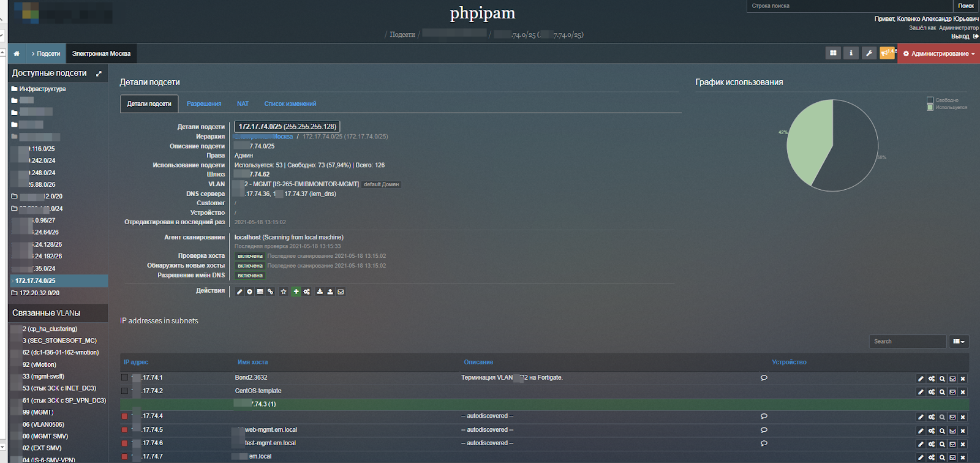The width and height of the screenshot is (980, 463).
Task: Select the 99 (MGMT) VLAN in Связанные VLANы
Action: pos(38,413)
